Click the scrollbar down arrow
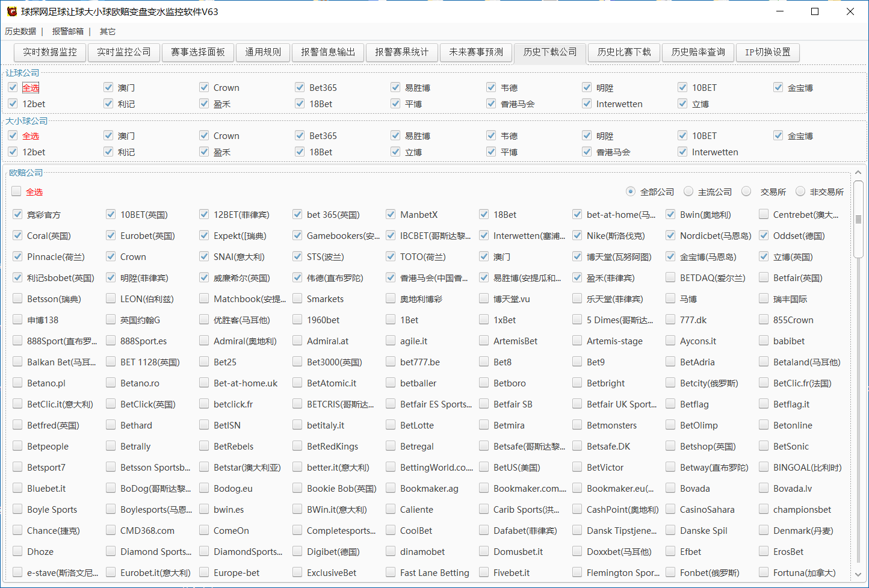869x588 pixels. pyautogui.click(x=859, y=575)
